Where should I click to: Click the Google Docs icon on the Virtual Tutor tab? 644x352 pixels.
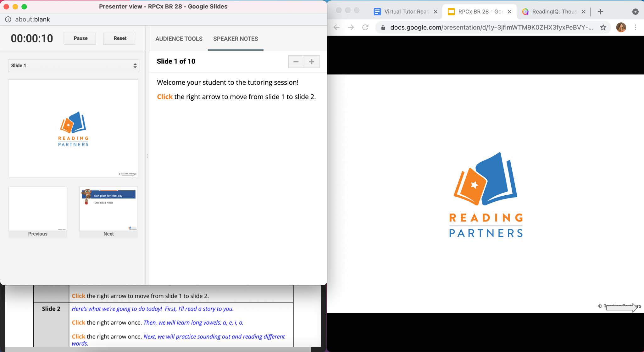click(377, 12)
